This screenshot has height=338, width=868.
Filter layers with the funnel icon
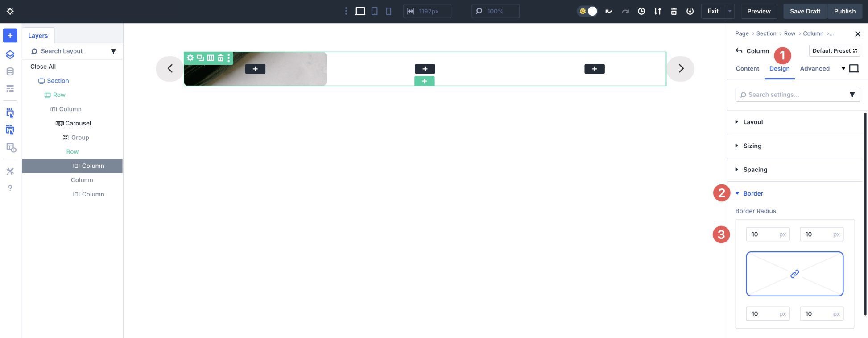pyautogui.click(x=113, y=51)
